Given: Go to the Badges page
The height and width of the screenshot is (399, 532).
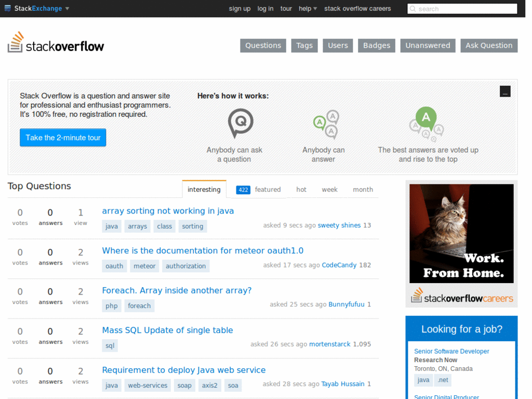Looking at the screenshot, I should coord(377,46).
